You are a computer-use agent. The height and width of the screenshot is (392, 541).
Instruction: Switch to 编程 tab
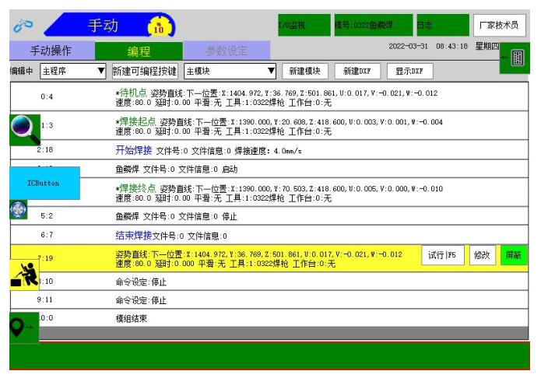(139, 51)
